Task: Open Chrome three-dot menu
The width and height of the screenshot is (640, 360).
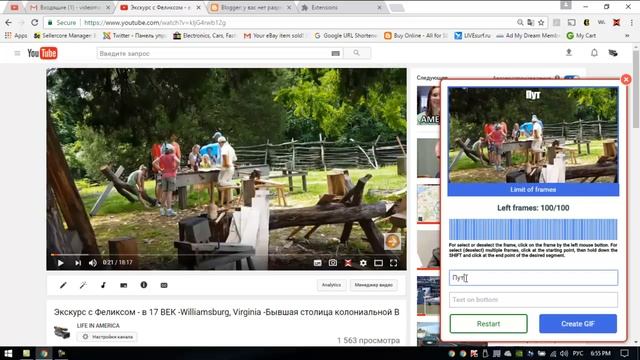Action: coord(632,22)
